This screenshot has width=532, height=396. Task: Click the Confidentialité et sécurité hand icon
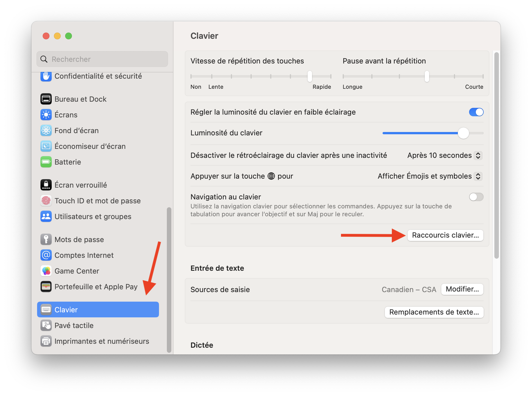pos(46,76)
